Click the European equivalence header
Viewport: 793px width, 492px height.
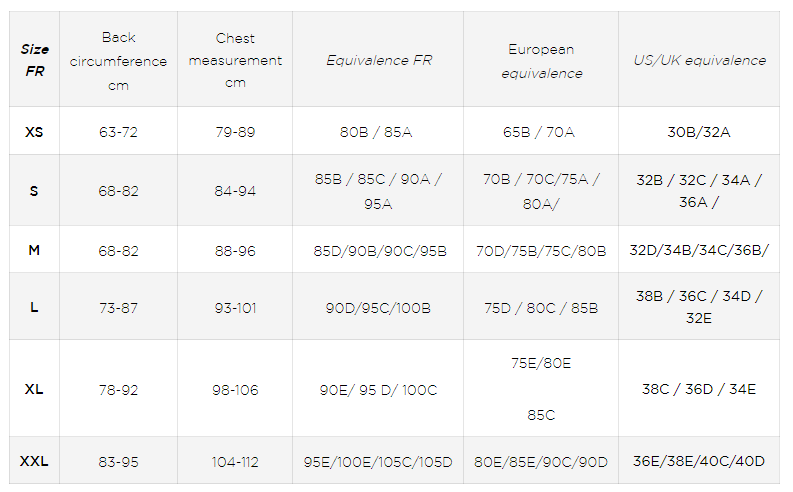pyautogui.click(x=540, y=60)
